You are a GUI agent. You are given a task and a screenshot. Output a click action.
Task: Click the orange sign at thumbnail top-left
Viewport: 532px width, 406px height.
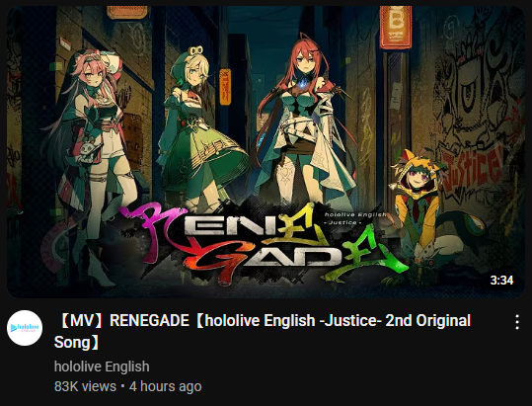pyautogui.click(x=127, y=12)
